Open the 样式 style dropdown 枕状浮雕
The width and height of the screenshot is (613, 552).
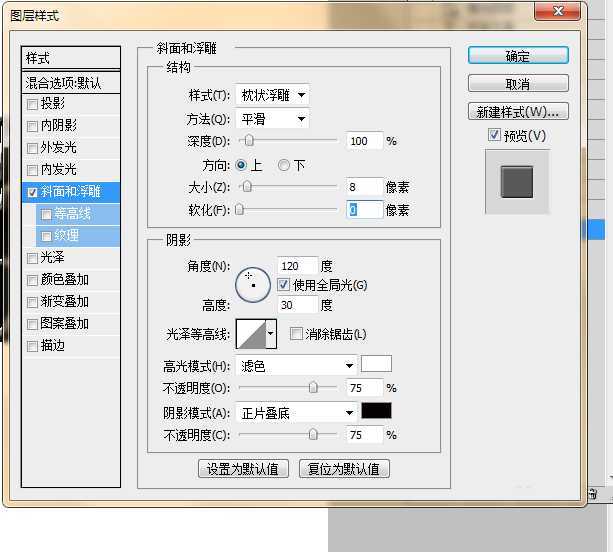pos(272,96)
